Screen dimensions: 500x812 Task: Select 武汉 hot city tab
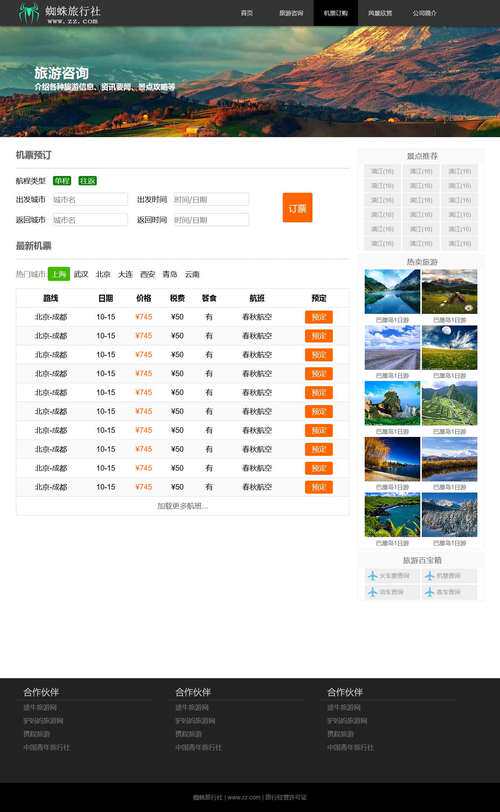point(81,274)
